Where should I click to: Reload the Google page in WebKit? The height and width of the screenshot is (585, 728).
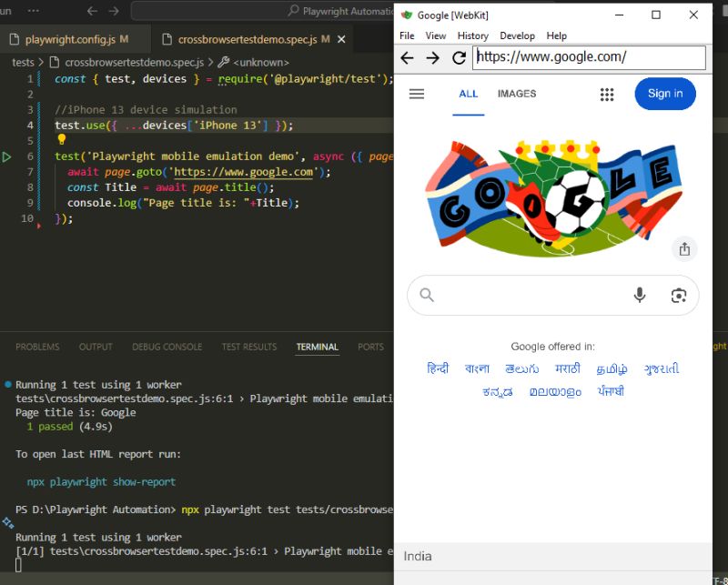(459, 57)
